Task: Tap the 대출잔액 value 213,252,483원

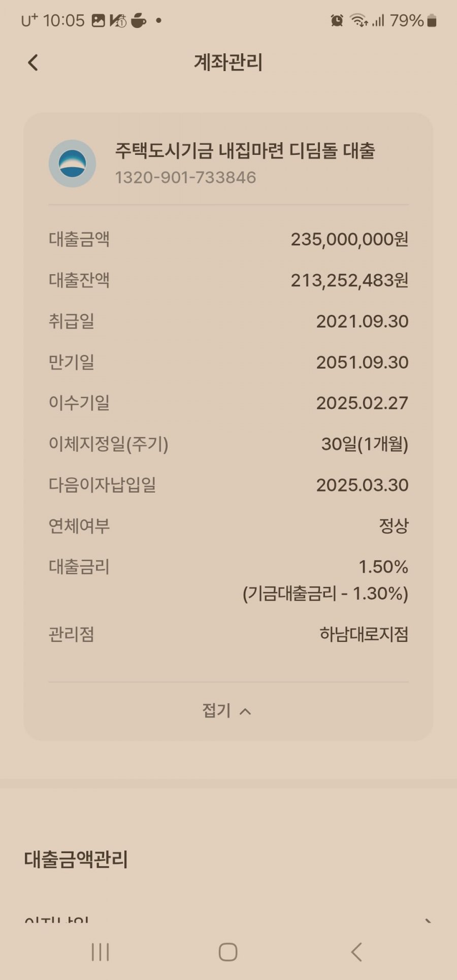Action: coord(349,280)
